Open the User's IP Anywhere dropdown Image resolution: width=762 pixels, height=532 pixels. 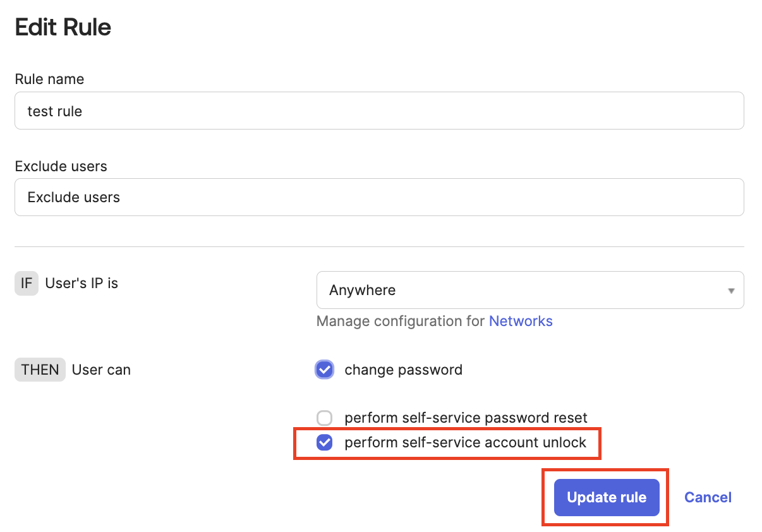529,290
